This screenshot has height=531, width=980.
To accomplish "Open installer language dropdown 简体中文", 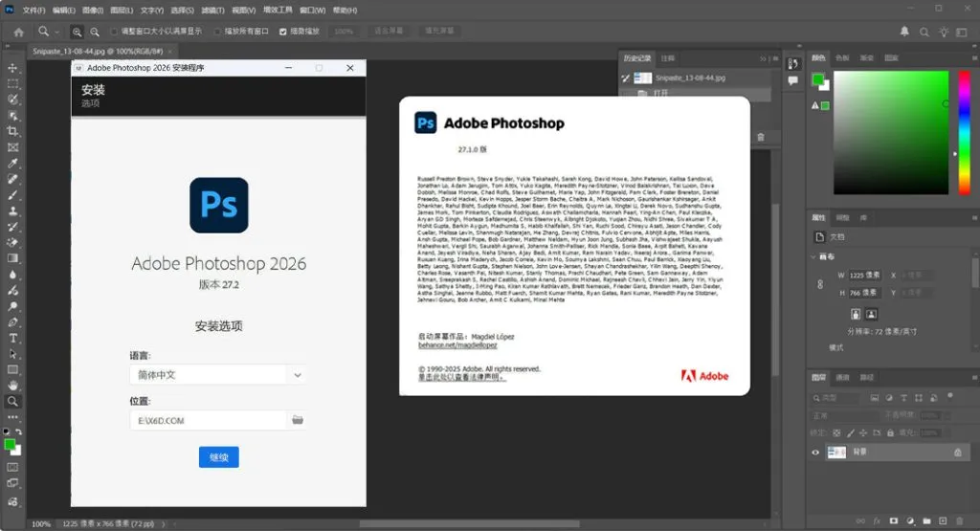I will coord(217,375).
